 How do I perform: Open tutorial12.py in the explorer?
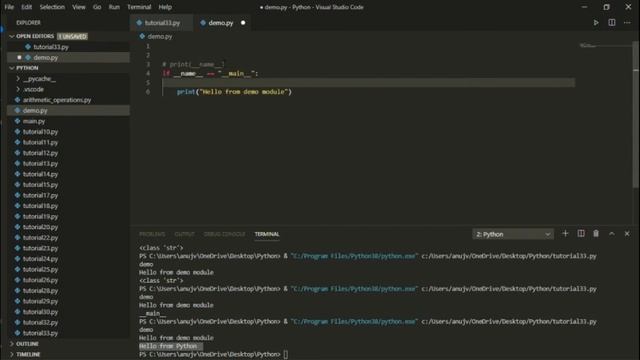[40, 153]
